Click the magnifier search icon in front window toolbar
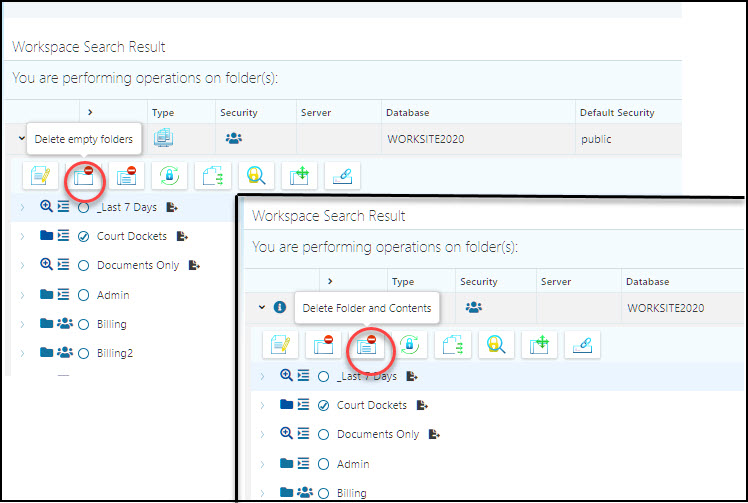Screen dimensions: 748x503 (x=496, y=345)
